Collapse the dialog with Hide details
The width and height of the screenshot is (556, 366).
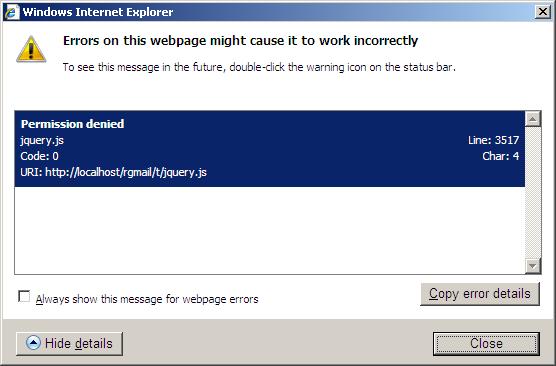(70, 344)
